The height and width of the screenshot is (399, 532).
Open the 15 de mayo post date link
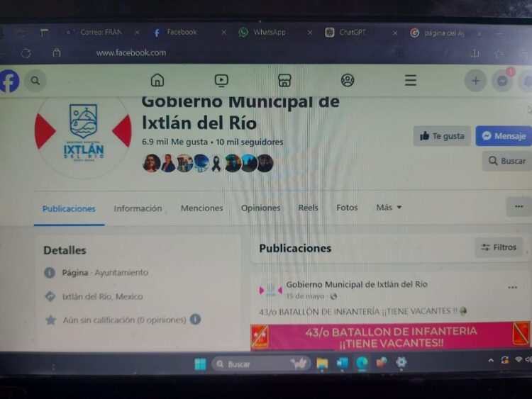pyautogui.click(x=305, y=296)
